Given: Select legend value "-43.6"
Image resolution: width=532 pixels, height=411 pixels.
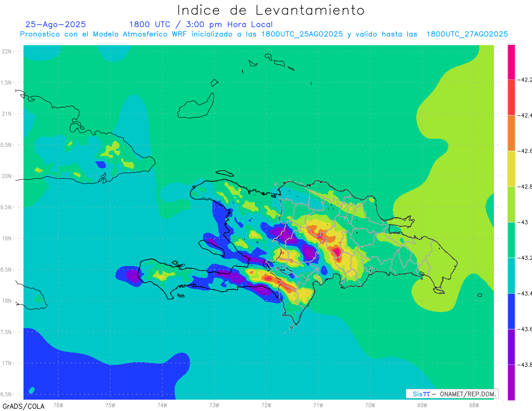Looking at the screenshot, I should coord(525,329).
